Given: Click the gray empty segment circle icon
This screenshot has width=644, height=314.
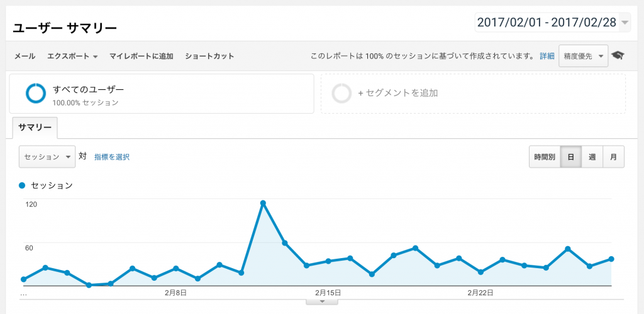Looking at the screenshot, I should pos(341,93).
